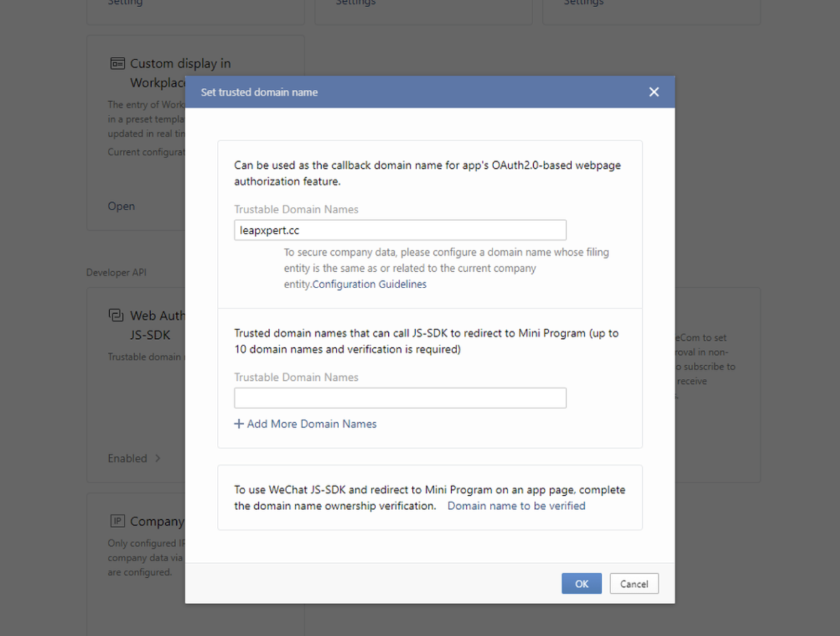The image size is (840, 636).
Task: Click the Company IP icon
Action: [x=117, y=521]
